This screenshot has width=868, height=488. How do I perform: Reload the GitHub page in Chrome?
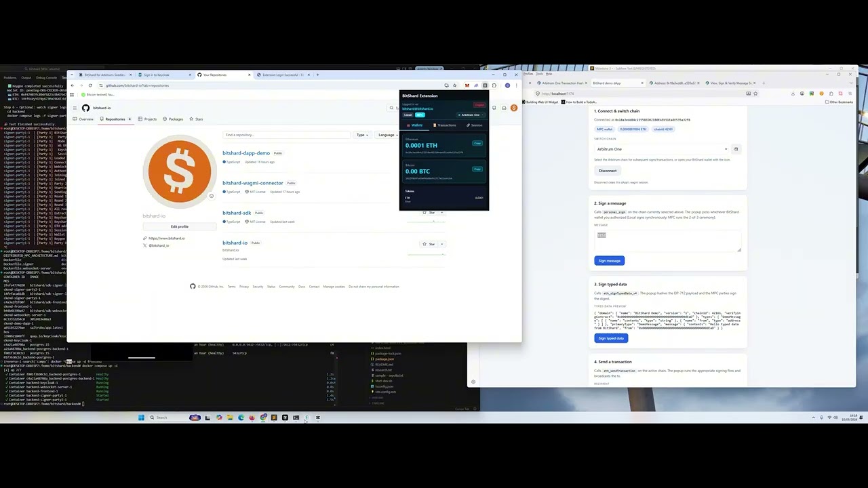click(x=90, y=85)
